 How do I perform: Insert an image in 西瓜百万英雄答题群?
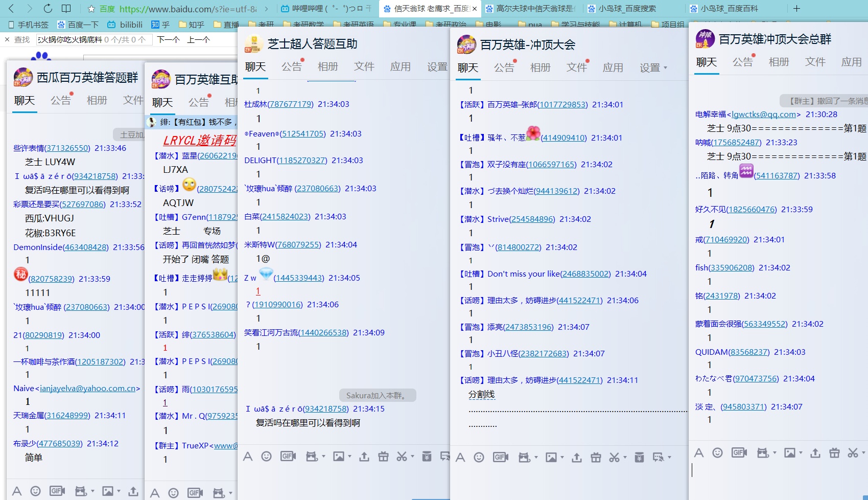click(108, 491)
